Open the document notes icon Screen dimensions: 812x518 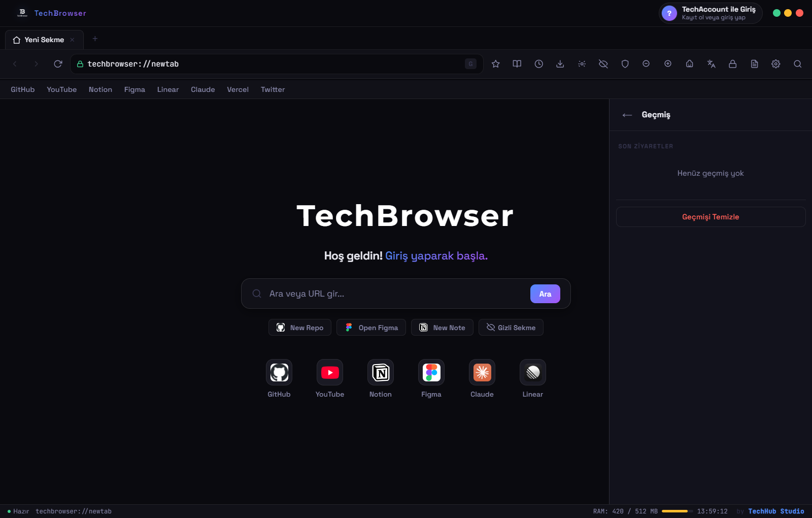(755, 64)
